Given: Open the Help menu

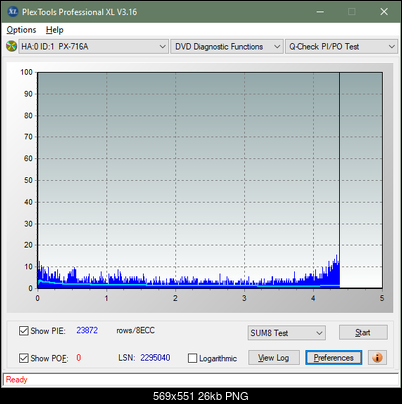Looking at the screenshot, I should pos(55,30).
